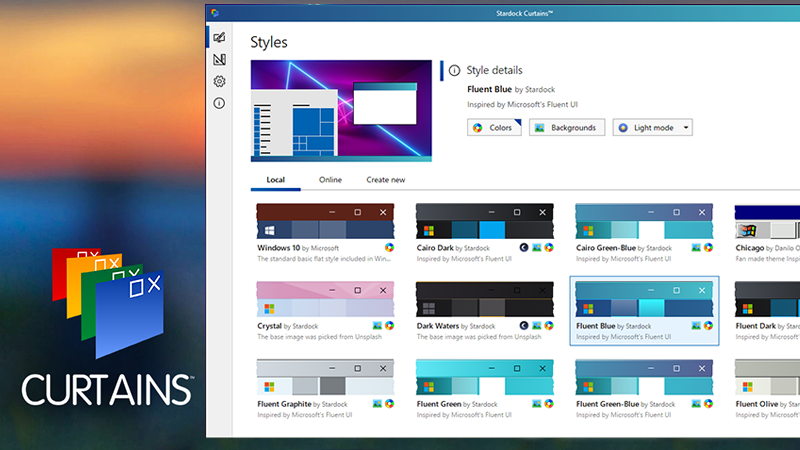Click the background image icon on Crystal

click(378, 326)
